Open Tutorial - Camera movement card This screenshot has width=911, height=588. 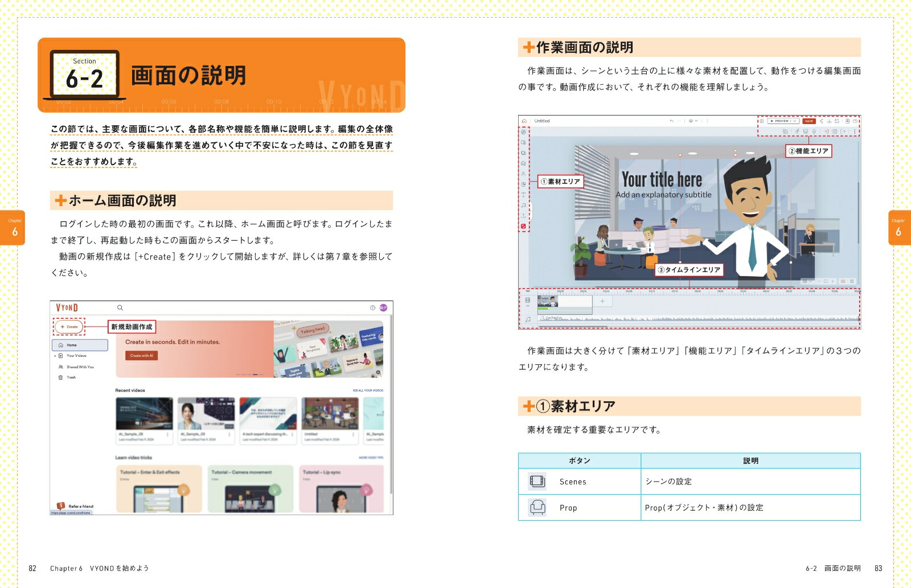coord(251,489)
